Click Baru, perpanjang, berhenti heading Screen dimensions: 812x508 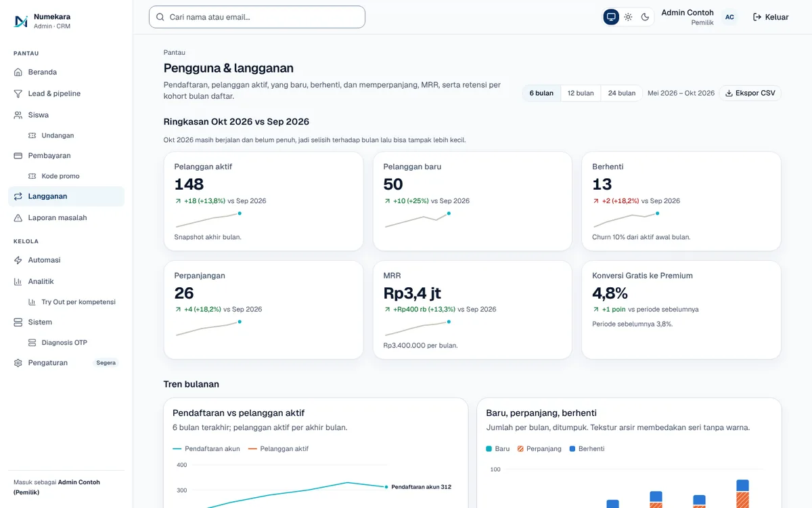point(541,412)
